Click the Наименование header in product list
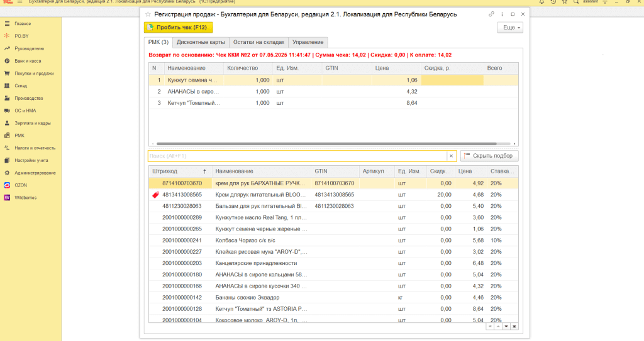Image resolution: width=644 pixels, height=341 pixels. [262, 171]
